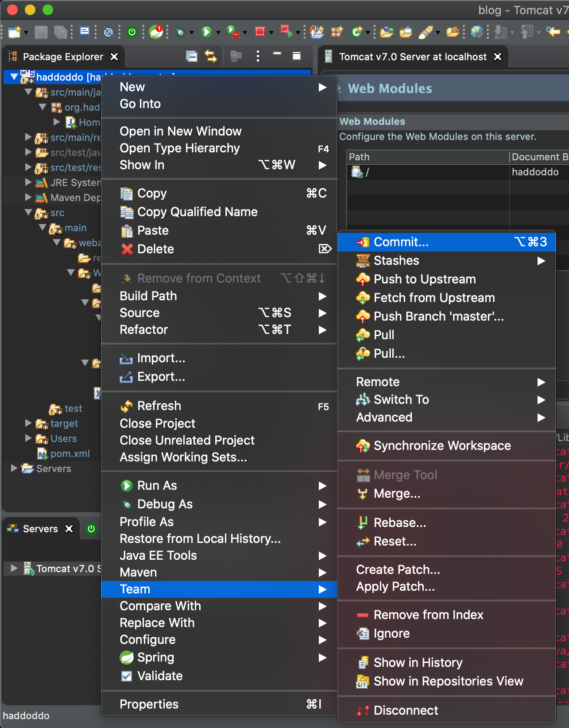Image resolution: width=569 pixels, height=728 pixels.
Task: Select the Package Explorer tab
Action: click(x=63, y=57)
